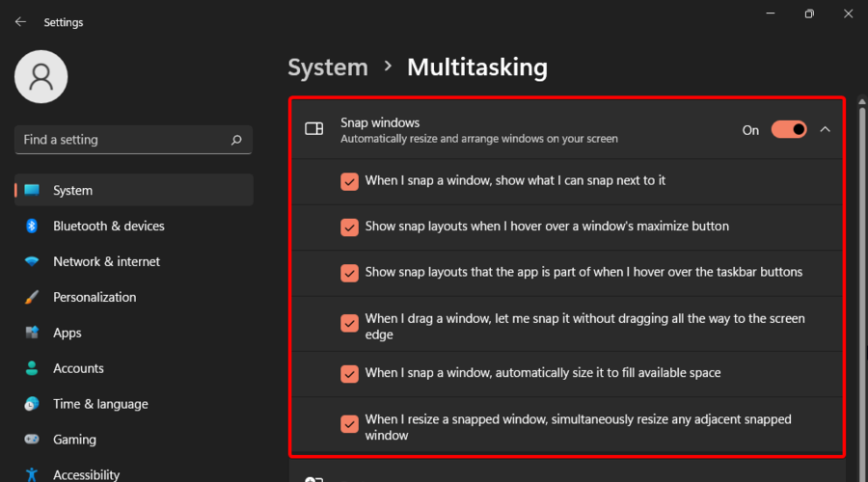Click the Personalization paintbrush icon

click(32, 297)
